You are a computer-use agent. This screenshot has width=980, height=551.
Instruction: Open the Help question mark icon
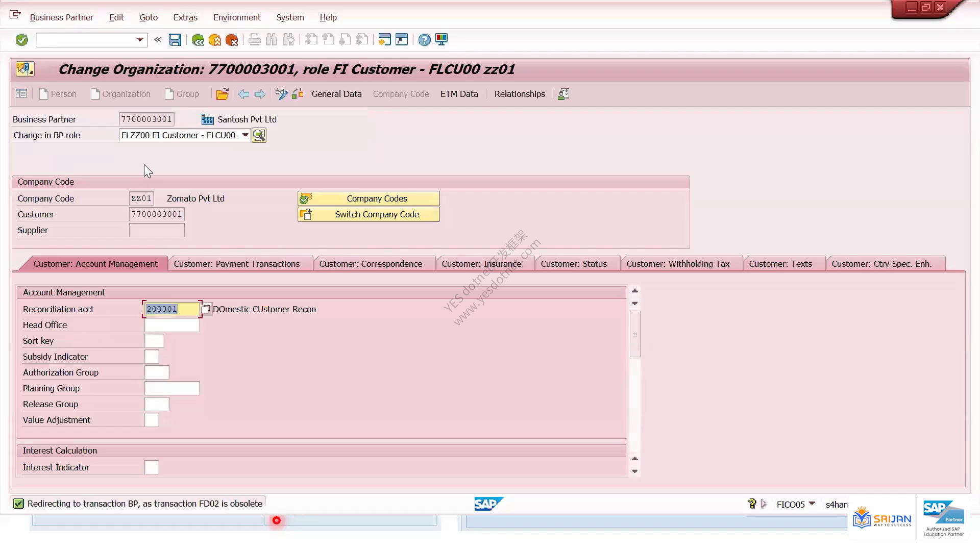coord(424,40)
